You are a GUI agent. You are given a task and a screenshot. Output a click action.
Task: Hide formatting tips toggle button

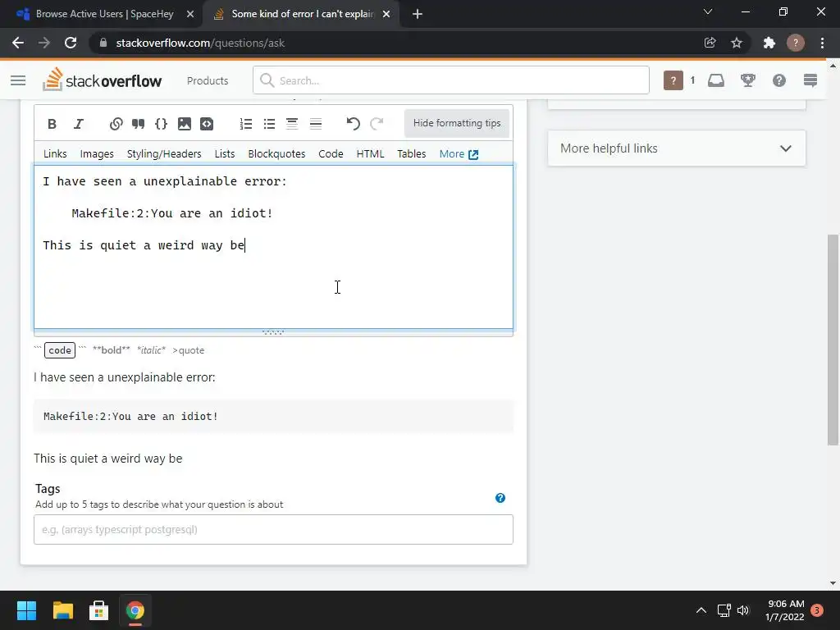tap(456, 123)
